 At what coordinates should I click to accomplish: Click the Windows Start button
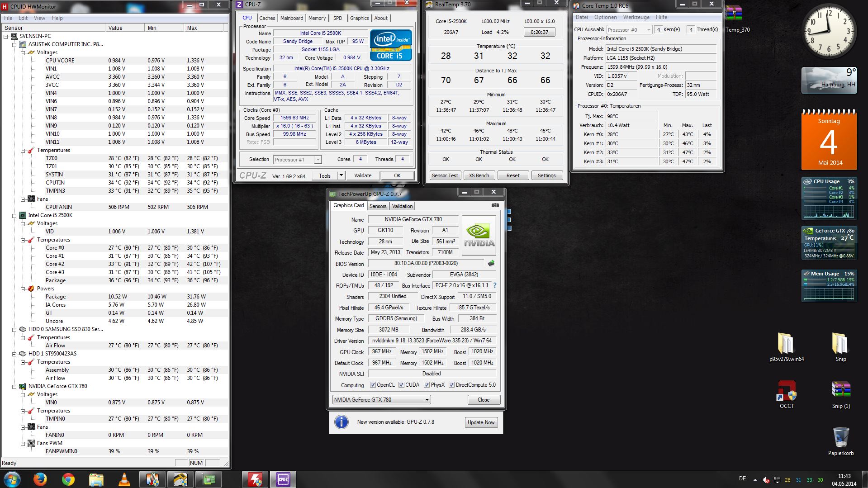tap(12, 479)
